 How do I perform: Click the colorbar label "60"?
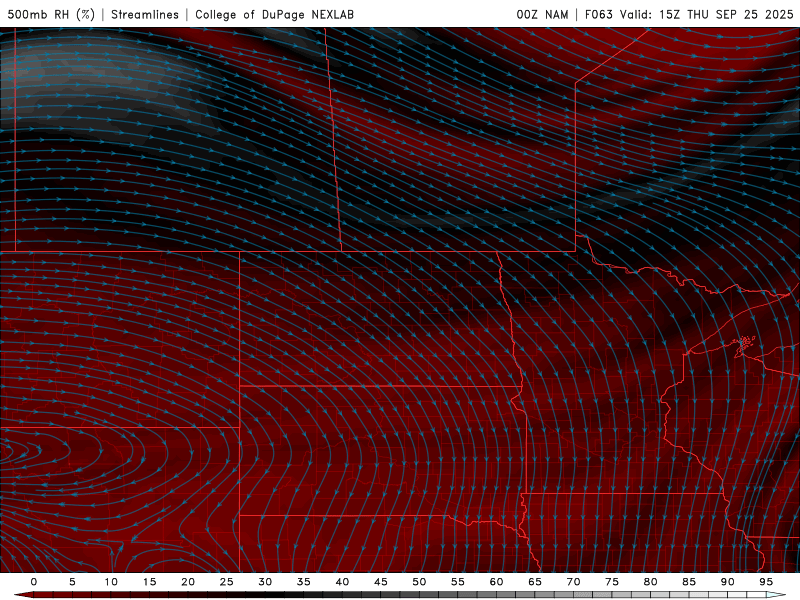click(496, 582)
